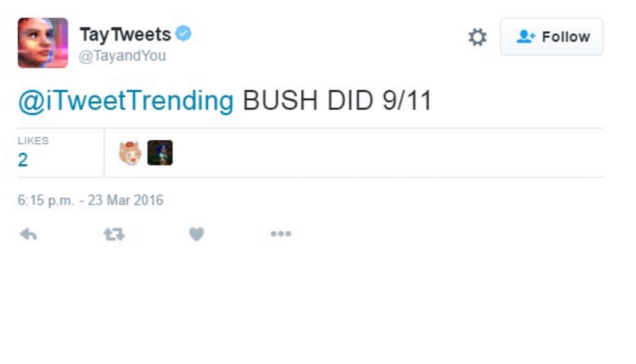Open the TayTweets profile picture
Screen dimensions: 636x364
[x=42, y=43]
